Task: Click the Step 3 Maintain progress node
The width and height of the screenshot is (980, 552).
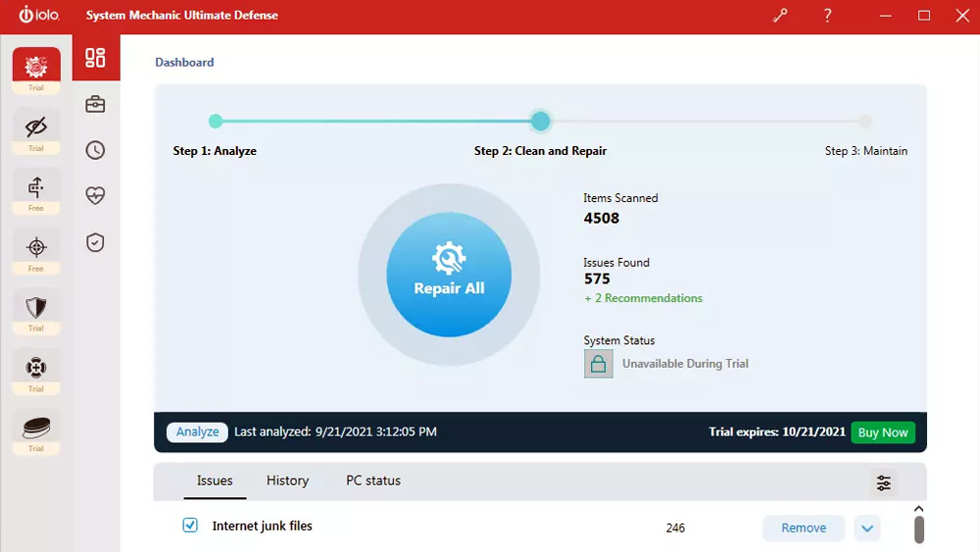Action: point(865,122)
